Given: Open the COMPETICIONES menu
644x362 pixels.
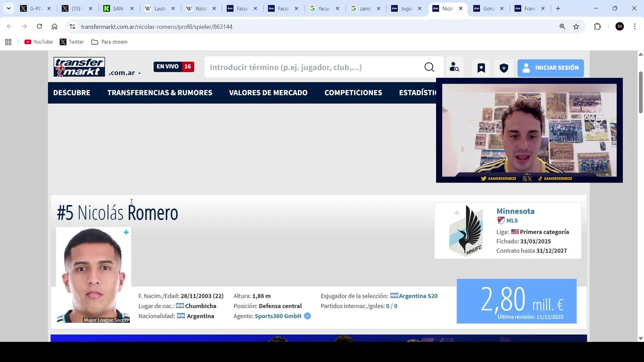Looking at the screenshot, I should tap(353, 93).
